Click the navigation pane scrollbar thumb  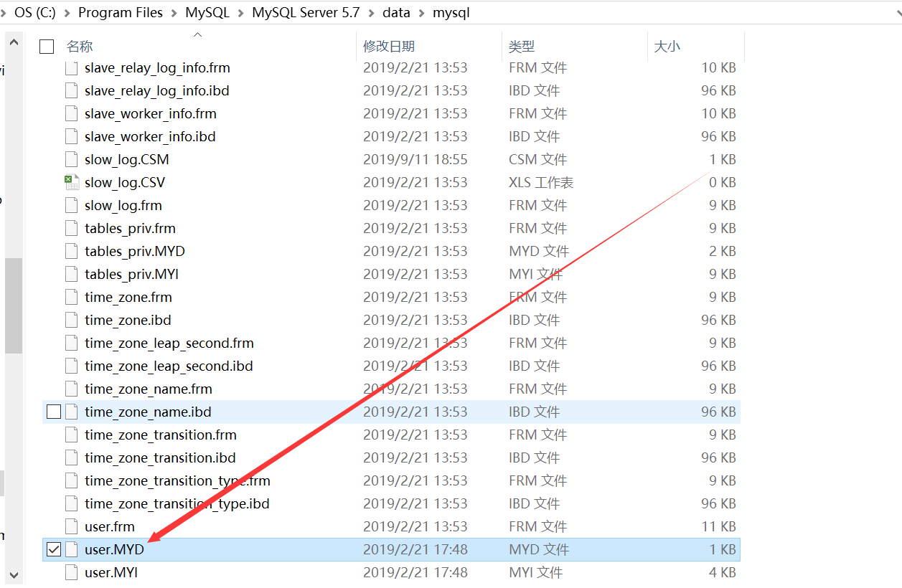tap(14, 306)
